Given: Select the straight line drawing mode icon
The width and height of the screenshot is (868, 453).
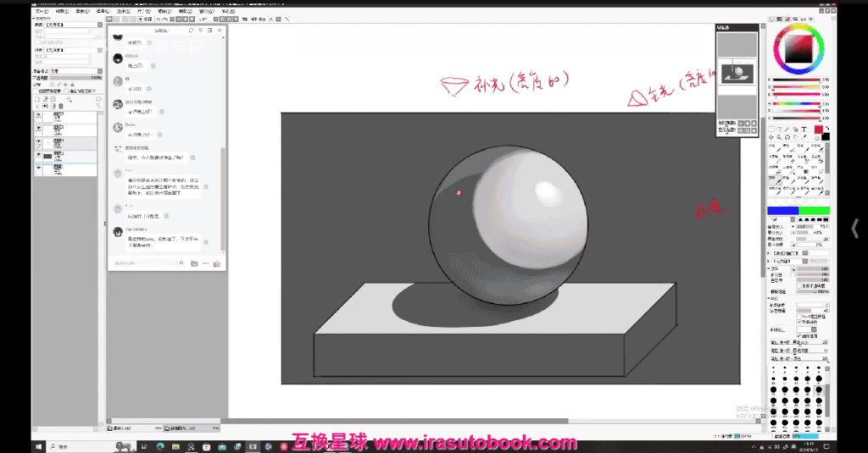Looking at the screenshot, I should click(287, 19).
